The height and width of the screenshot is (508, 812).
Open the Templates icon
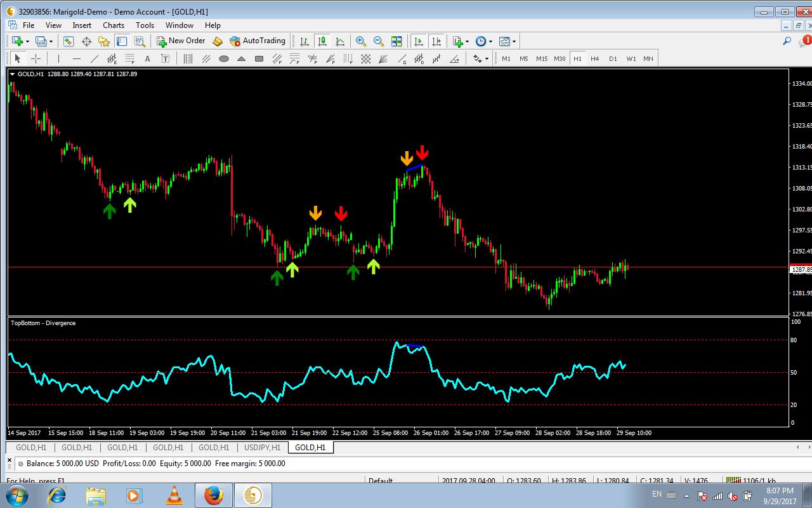click(x=504, y=41)
